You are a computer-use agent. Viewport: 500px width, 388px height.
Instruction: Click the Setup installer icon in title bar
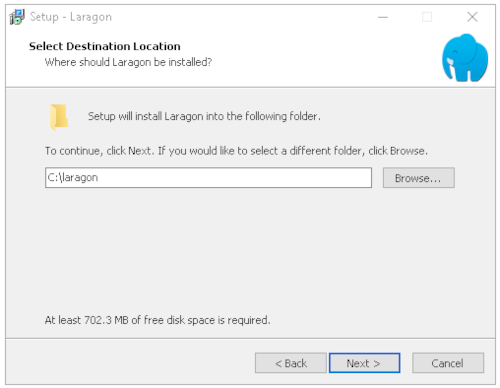(17, 17)
